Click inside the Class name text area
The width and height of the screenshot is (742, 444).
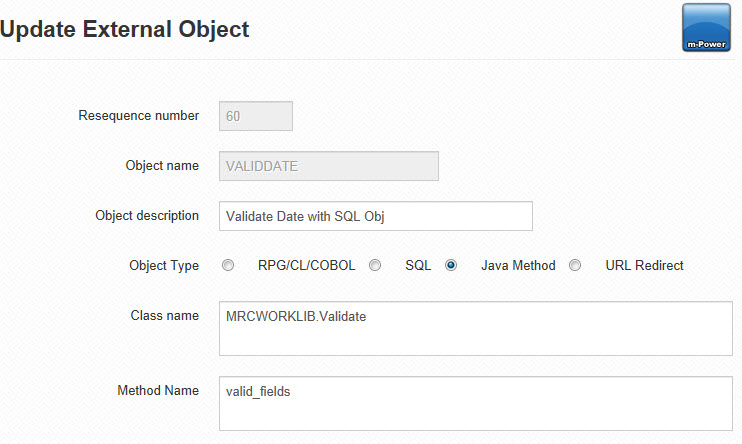tap(476, 329)
